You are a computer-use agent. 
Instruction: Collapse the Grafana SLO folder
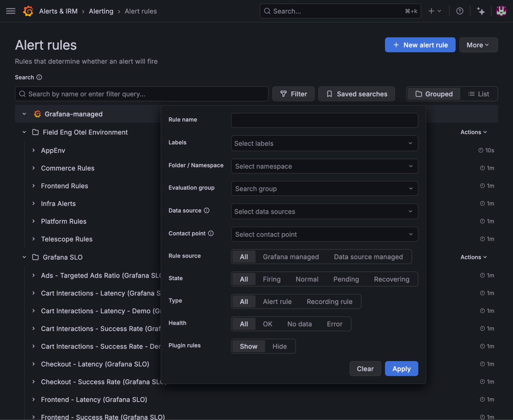tap(24, 257)
